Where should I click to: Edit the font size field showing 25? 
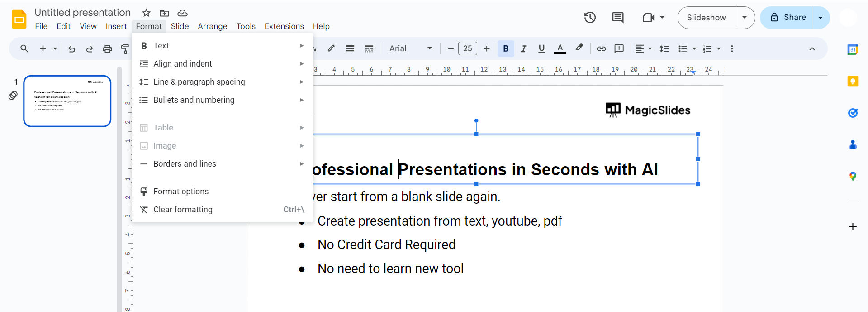(x=468, y=48)
